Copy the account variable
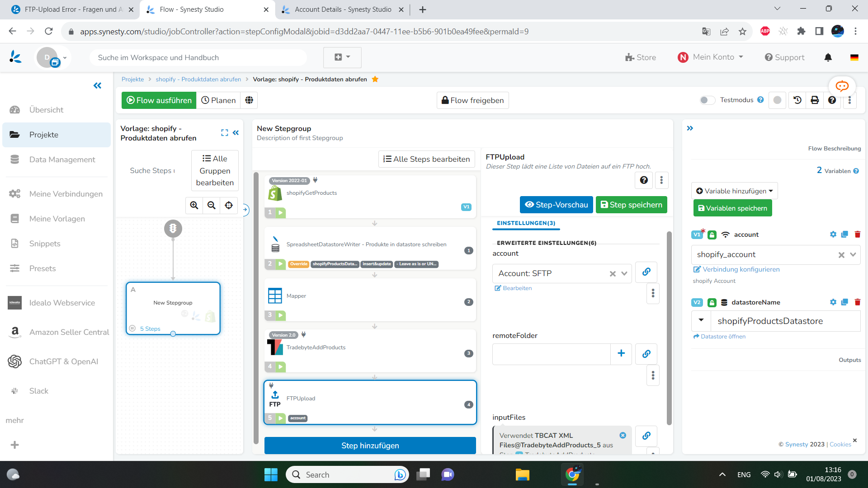This screenshot has width=868, height=488. point(844,235)
